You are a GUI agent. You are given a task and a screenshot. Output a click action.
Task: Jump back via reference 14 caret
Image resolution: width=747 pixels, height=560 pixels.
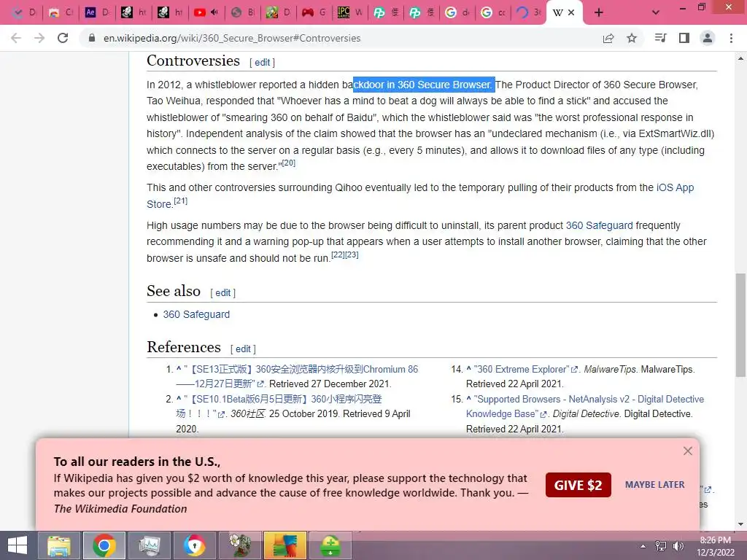click(x=469, y=368)
